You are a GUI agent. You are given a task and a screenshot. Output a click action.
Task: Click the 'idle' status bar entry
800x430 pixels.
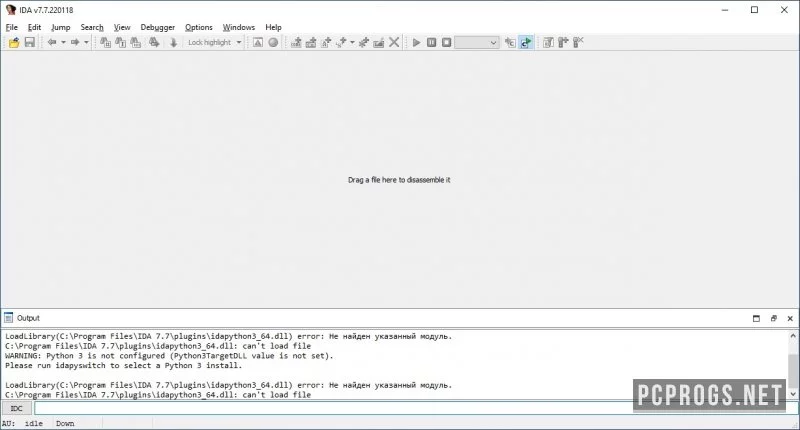(x=34, y=423)
